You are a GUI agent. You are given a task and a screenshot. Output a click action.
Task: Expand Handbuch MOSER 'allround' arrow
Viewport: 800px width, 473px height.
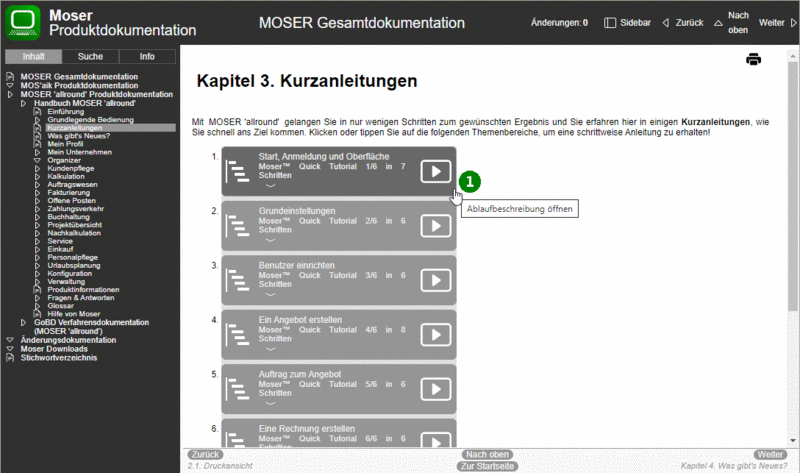(23, 103)
